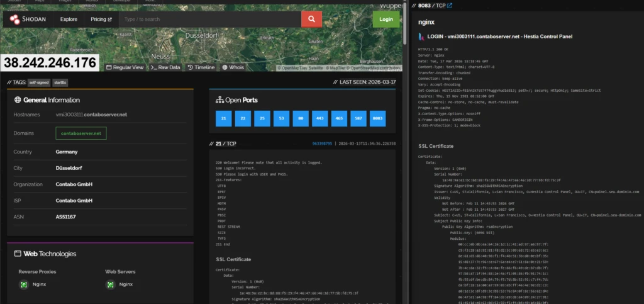
Task: Click the red search magnifier button
Action: click(x=311, y=20)
